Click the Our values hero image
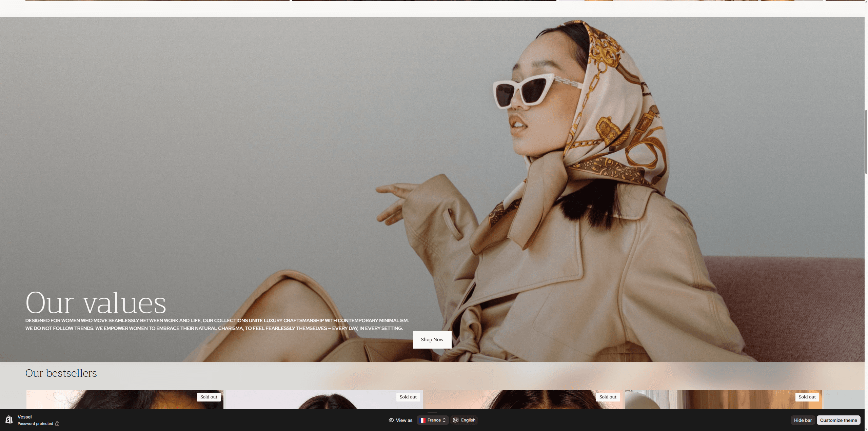This screenshot has width=868, height=431. pos(434,190)
